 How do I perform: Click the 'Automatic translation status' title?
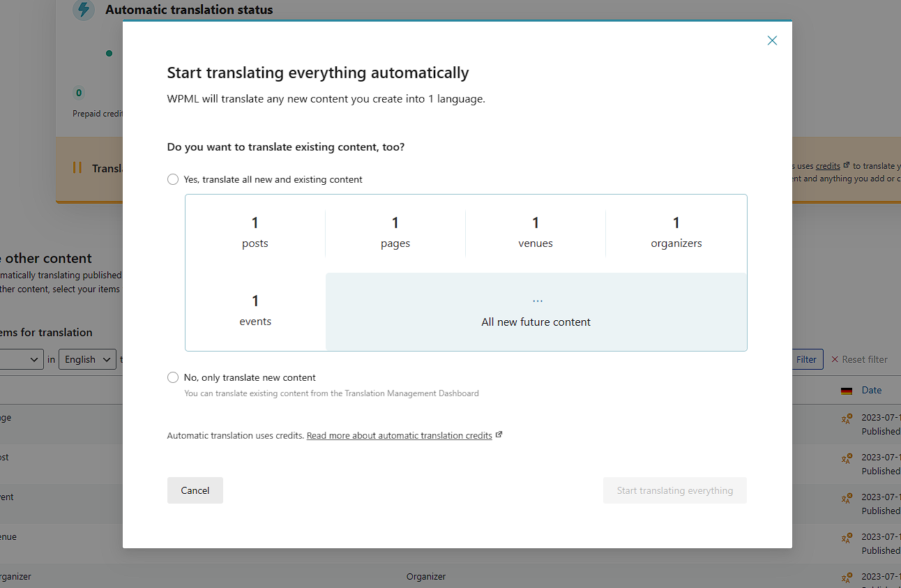click(189, 10)
